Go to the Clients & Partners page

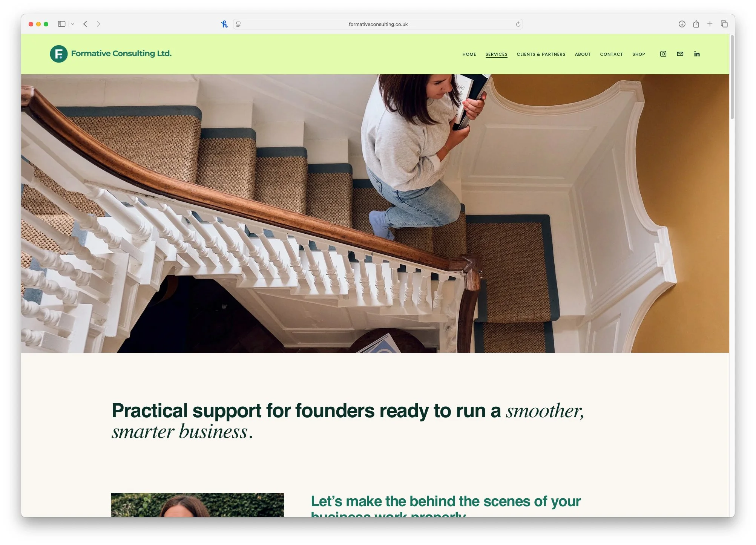tap(541, 54)
